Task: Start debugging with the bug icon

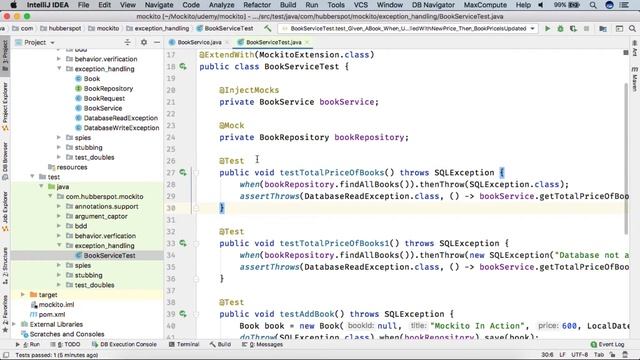Action: click(560, 29)
